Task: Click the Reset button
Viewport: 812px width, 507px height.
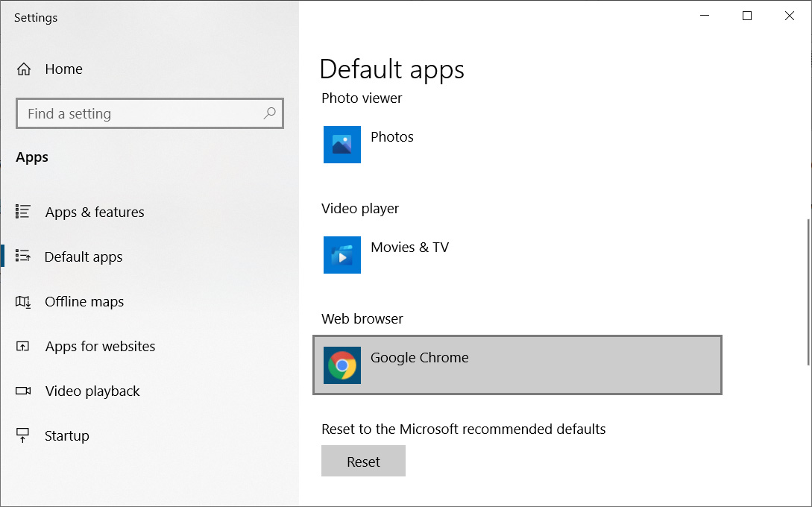Action: pyautogui.click(x=363, y=461)
